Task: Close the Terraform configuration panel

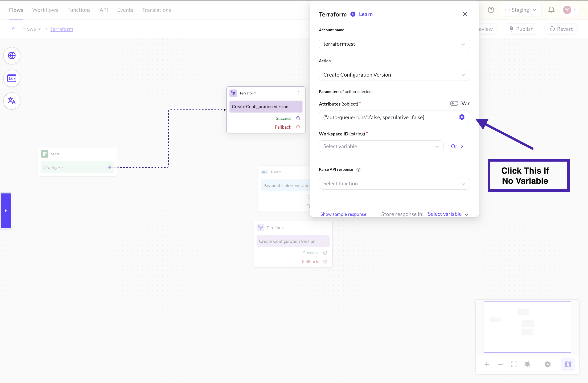Action: click(x=465, y=14)
